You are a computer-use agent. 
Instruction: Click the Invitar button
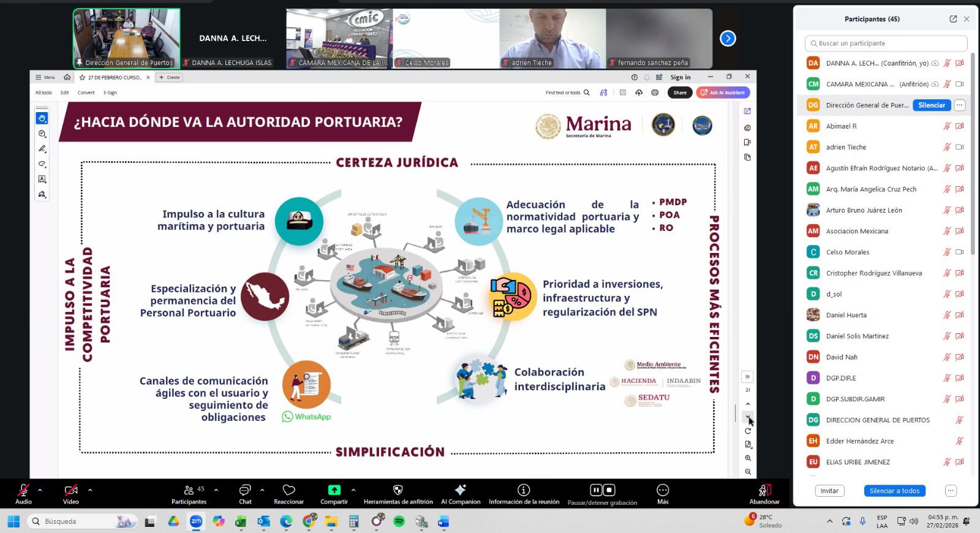(x=829, y=491)
